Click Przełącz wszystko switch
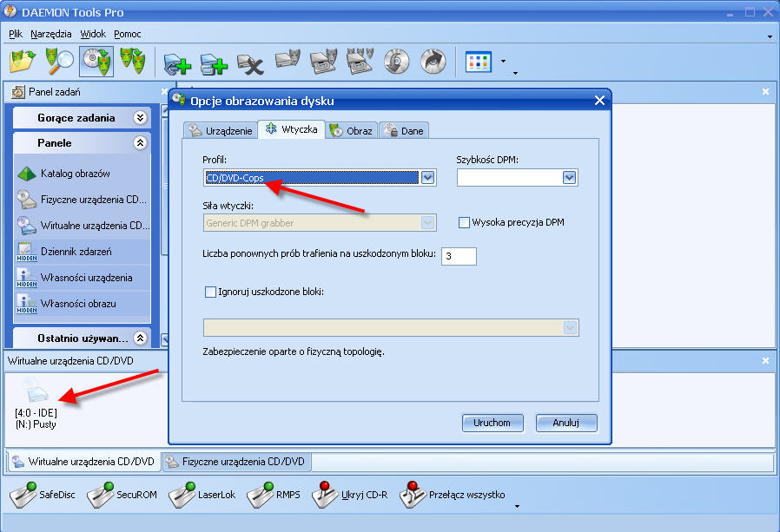This screenshot has height=532, width=780. (453, 495)
